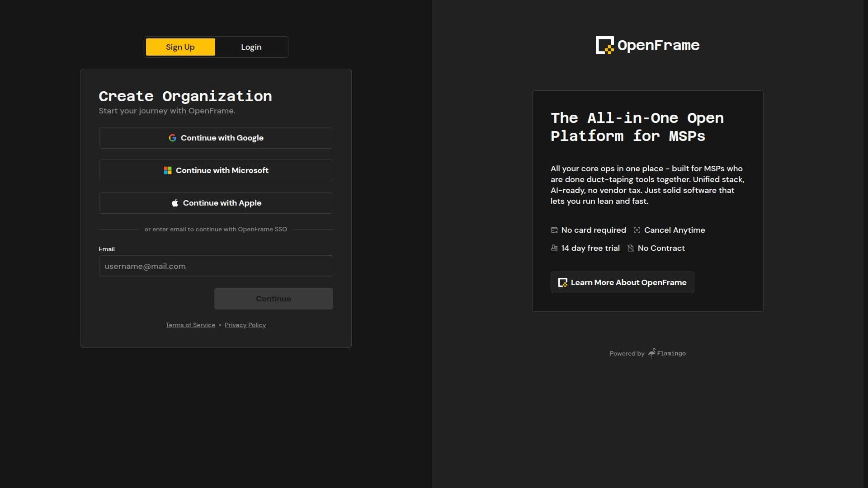Viewport: 868px width, 488px height.
Task: Click 'The All-in-One Open Platform' heading
Action: 637,127
